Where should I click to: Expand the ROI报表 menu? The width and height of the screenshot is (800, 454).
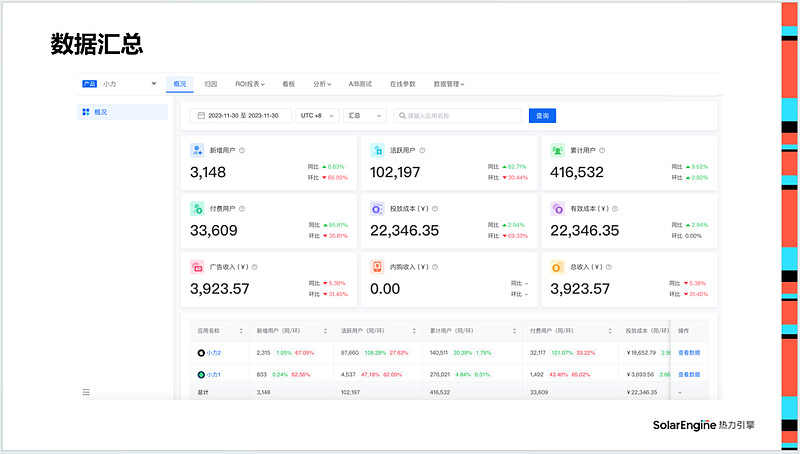pyautogui.click(x=250, y=84)
